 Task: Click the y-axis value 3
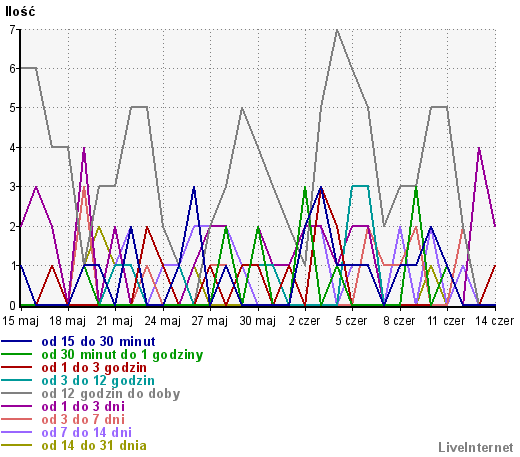point(13,187)
